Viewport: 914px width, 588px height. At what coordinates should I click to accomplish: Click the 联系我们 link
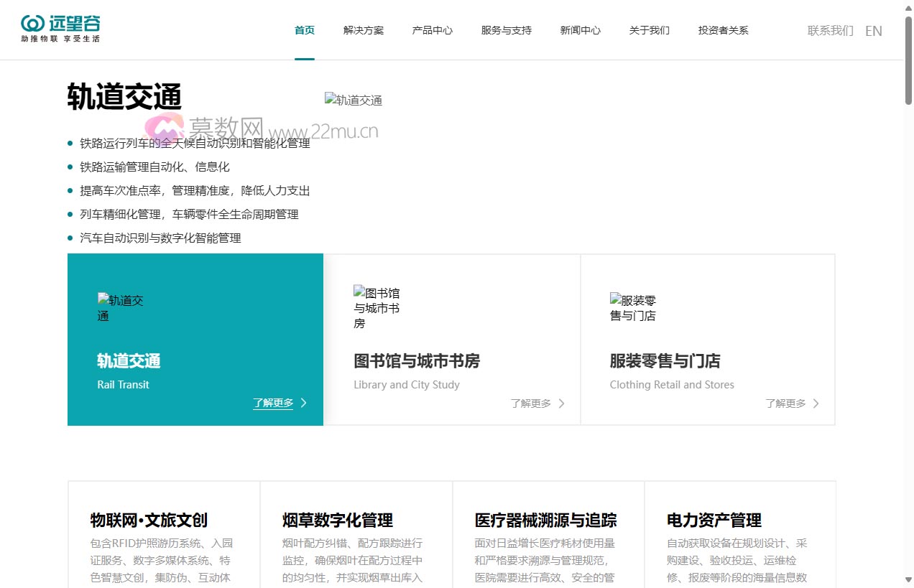(x=830, y=31)
